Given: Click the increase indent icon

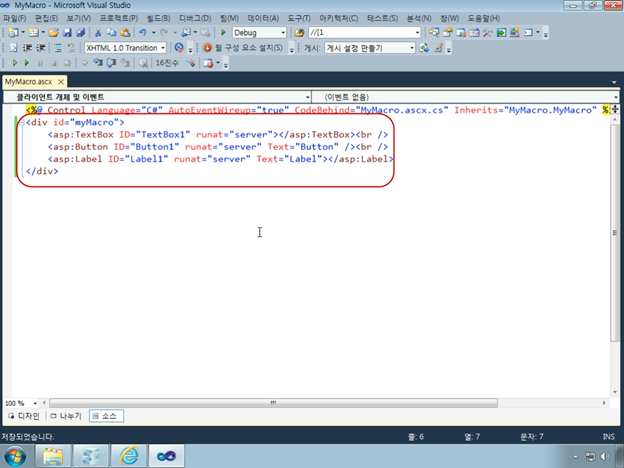Looking at the screenshot, I should (41, 48).
